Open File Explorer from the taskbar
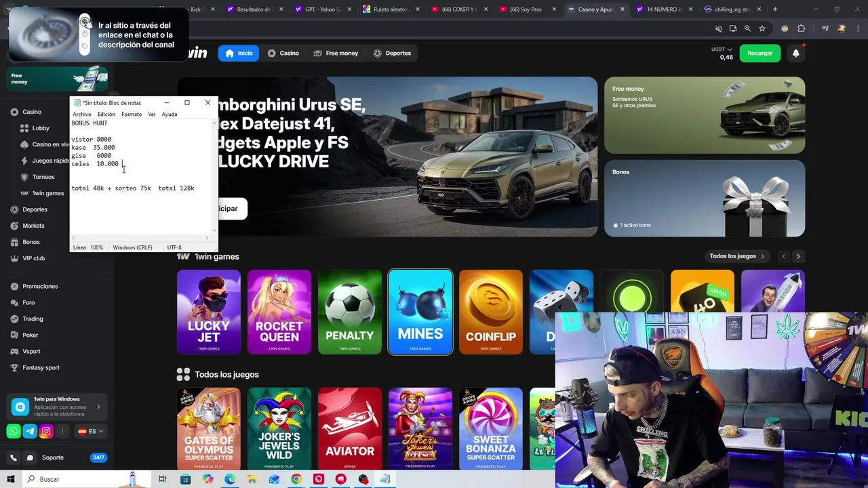868x488 pixels. [252, 479]
